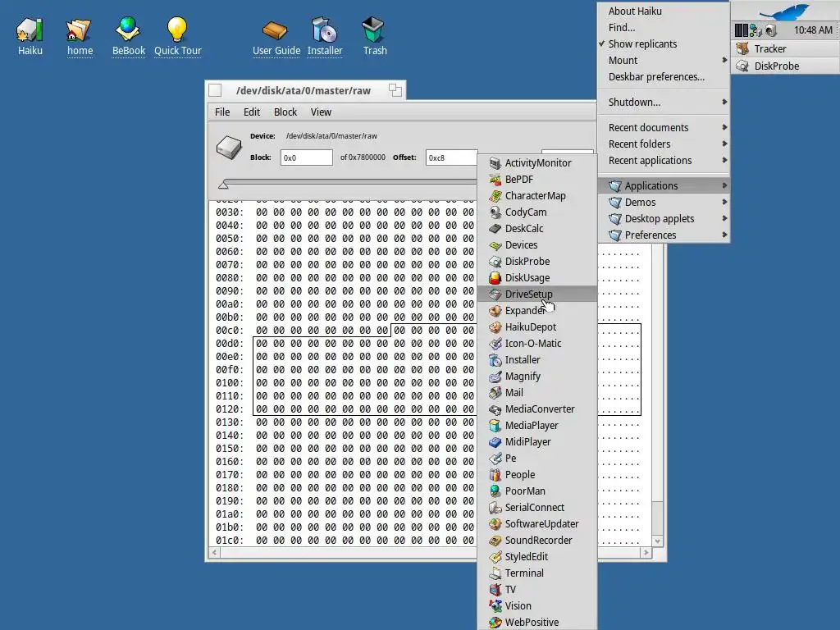Expand the Preferences submenu

point(664,235)
